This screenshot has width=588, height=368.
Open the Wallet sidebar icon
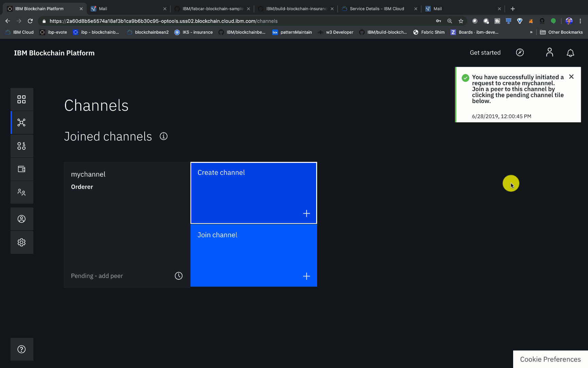[21, 169]
